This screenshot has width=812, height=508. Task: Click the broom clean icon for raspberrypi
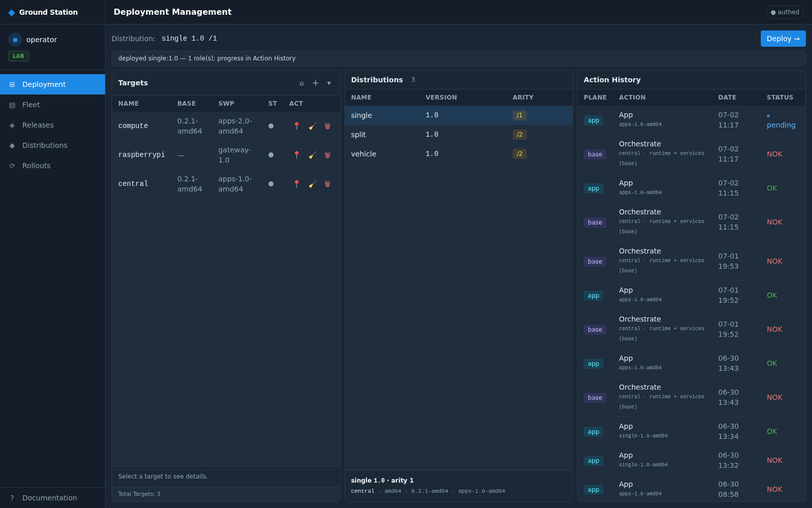(x=313, y=155)
